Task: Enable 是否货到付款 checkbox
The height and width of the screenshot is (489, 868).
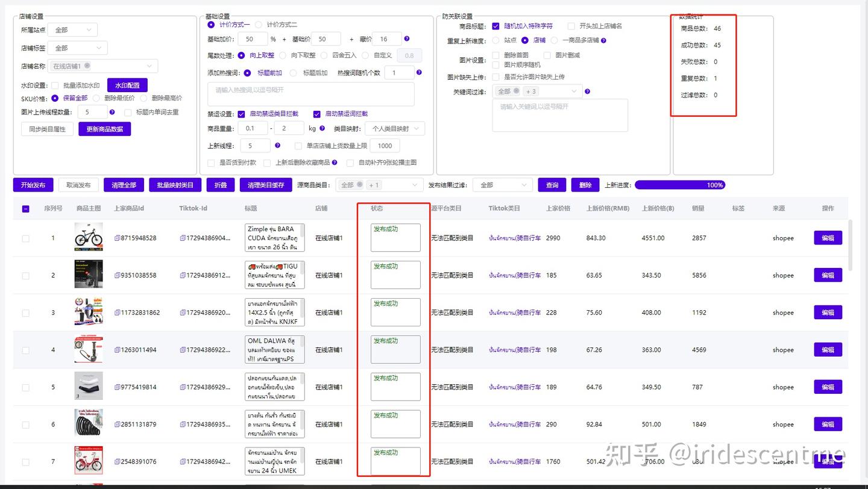Action: tap(212, 163)
